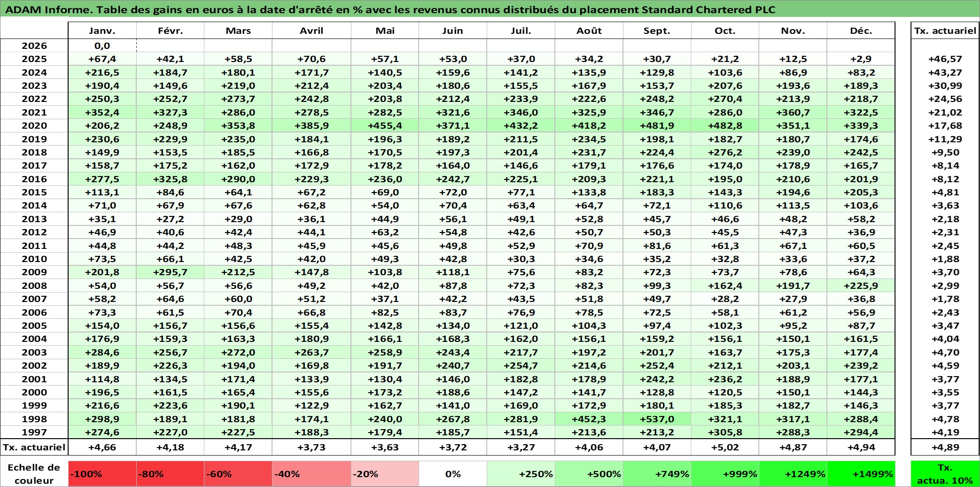Select the 2008 December value "+225,9"
Image resolution: width=980 pixels, height=487 pixels.
pyautogui.click(x=861, y=286)
